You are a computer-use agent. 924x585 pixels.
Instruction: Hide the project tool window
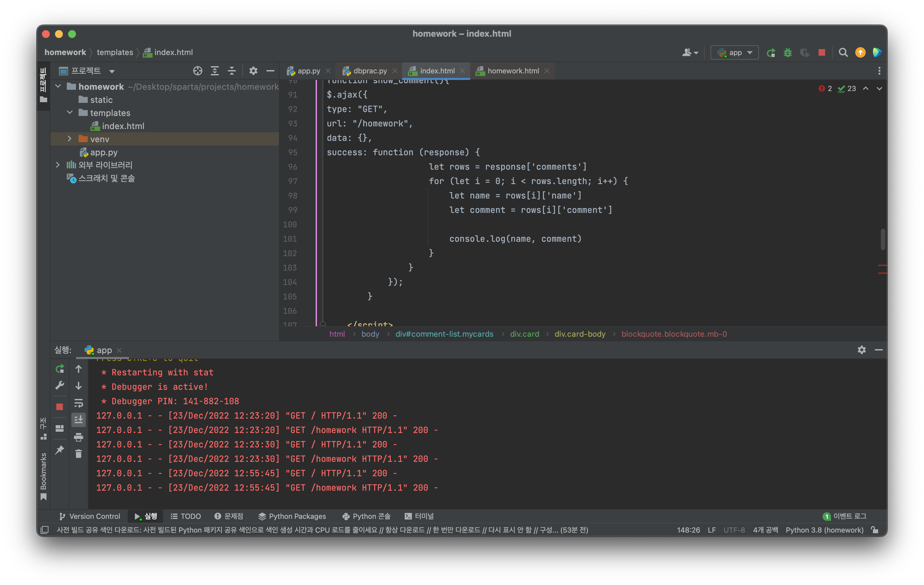[270, 71]
